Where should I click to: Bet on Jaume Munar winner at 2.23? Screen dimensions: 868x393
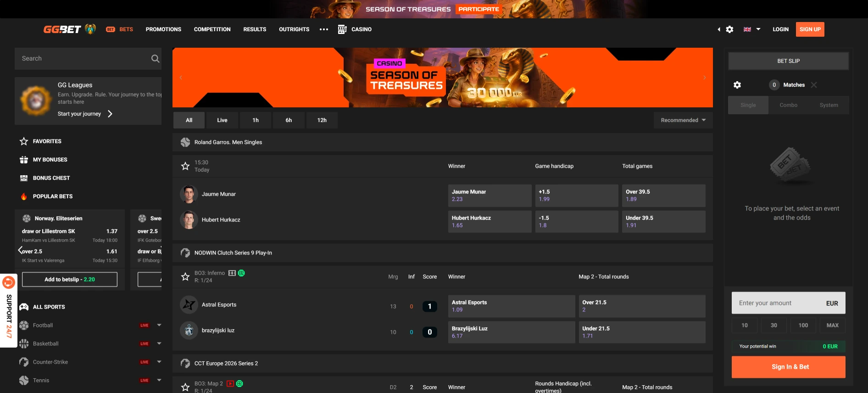point(490,195)
